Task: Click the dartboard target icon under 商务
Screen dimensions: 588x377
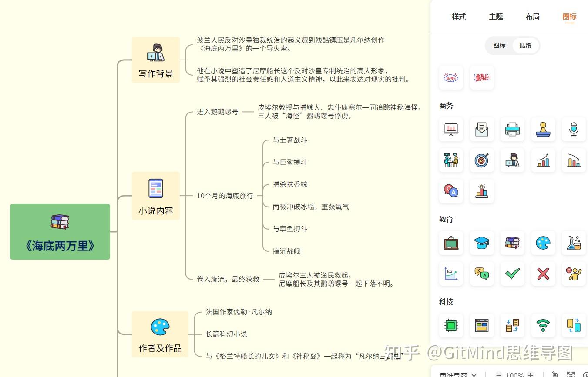Action: pyautogui.click(x=482, y=160)
